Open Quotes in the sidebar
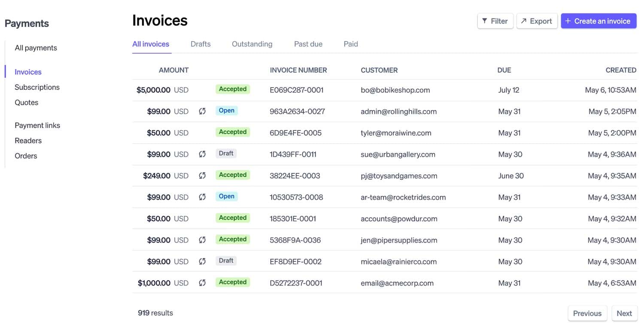644x328 pixels. click(x=27, y=102)
